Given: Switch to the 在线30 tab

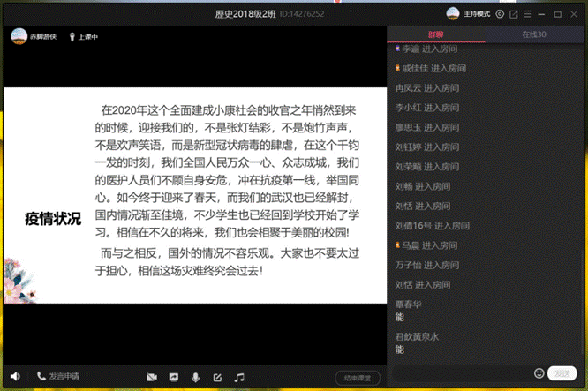Looking at the screenshot, I should coord(534,35).
